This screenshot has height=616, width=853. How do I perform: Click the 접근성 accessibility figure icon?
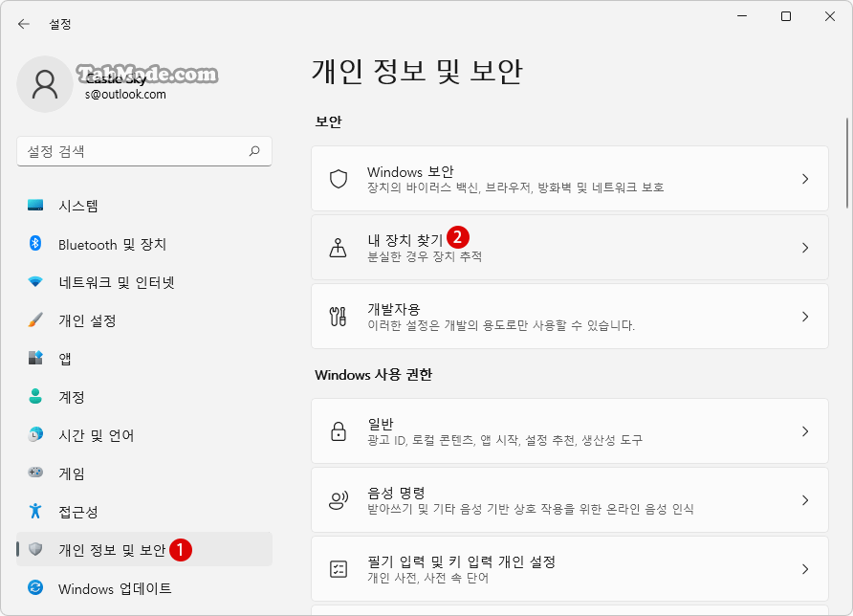click(35, 511)
